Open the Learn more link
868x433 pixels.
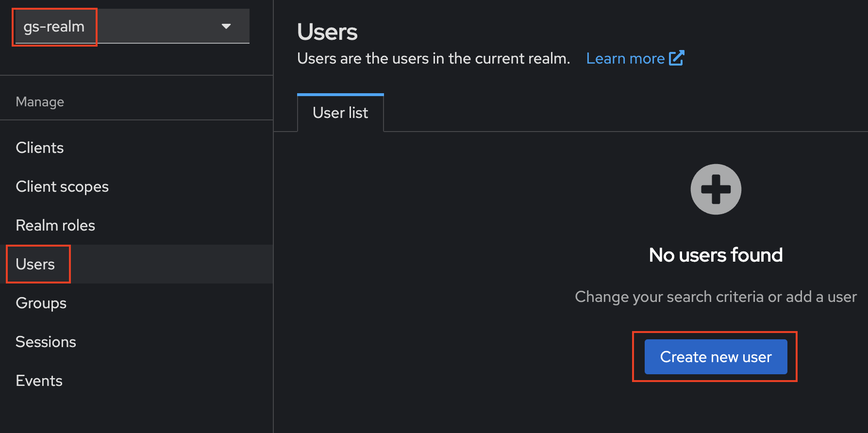625,59
